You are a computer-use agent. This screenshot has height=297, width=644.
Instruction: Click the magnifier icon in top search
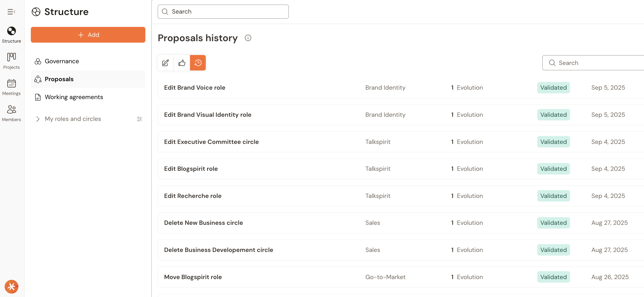tap(165, 12)
